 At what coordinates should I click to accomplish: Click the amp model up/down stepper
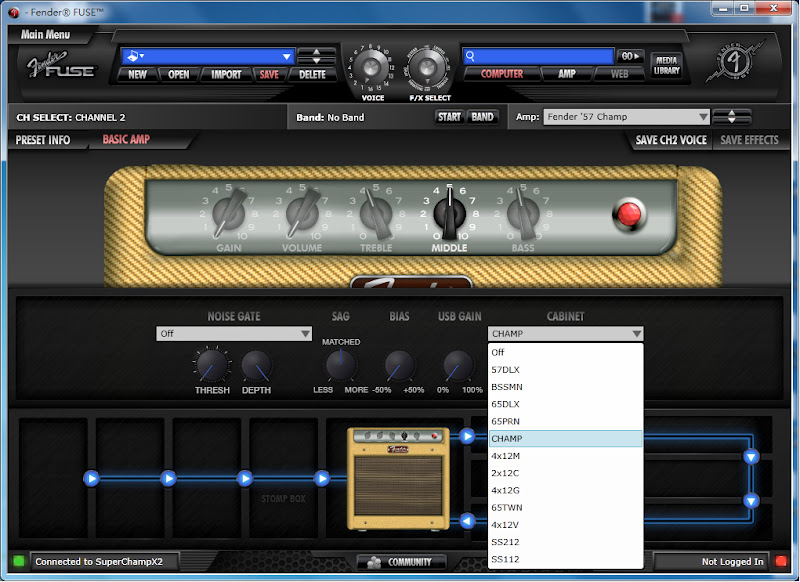point(732,117)
